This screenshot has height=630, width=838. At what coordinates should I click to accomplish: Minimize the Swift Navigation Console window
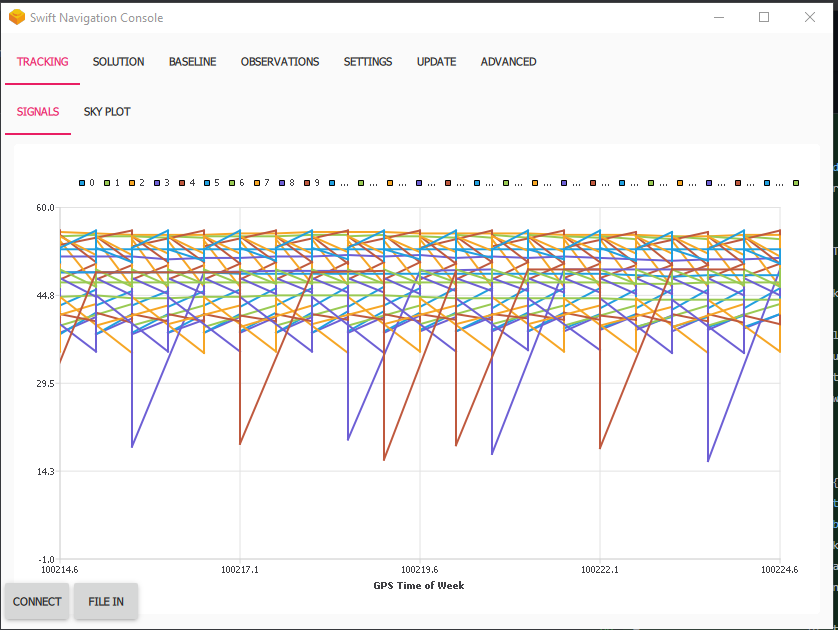point(719,17)
